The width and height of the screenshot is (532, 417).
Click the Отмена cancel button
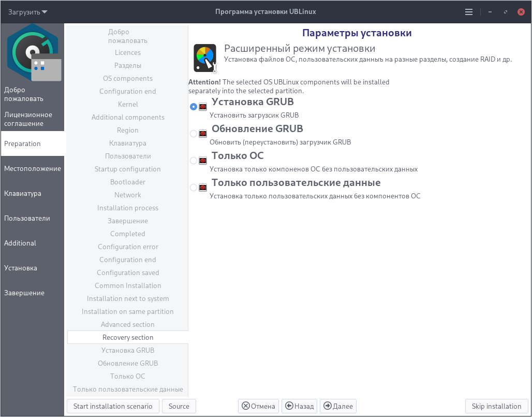pos(259,406)
